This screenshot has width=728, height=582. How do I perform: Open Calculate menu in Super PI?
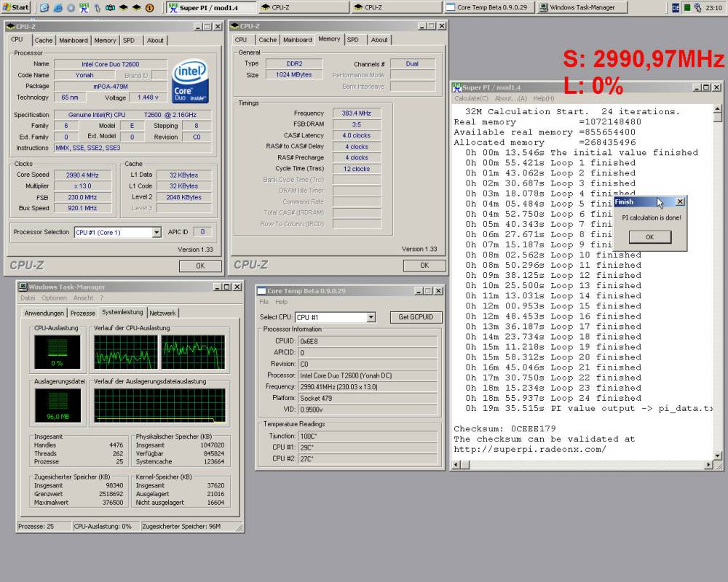pyautogui.click(x=471, y=98)
